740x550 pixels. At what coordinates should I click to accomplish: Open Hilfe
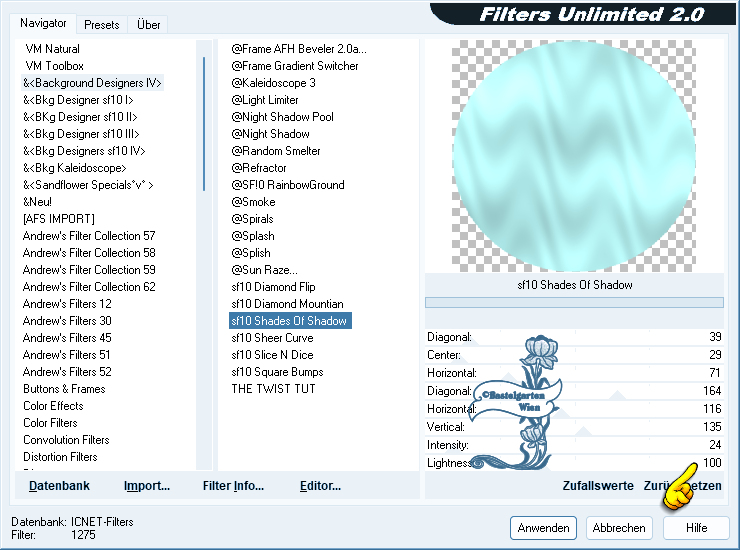tap(696, 528)
